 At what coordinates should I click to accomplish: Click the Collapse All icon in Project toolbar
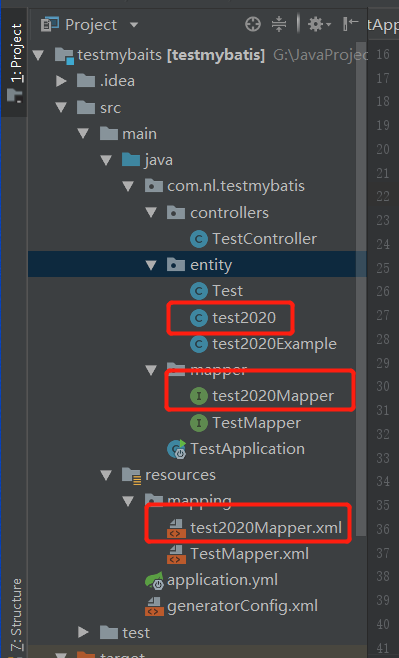pyautogui.click(x=278, y=24)
